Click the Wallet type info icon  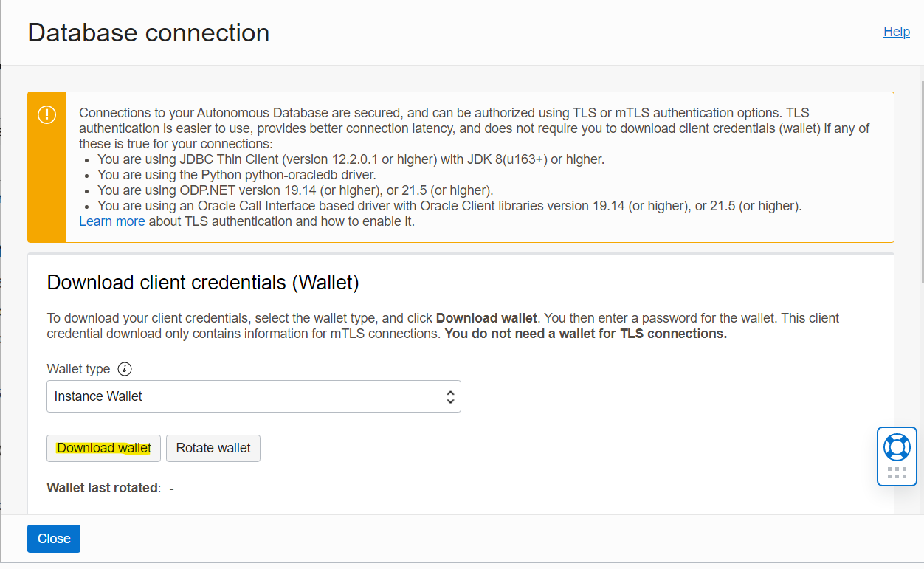point(125,369)
